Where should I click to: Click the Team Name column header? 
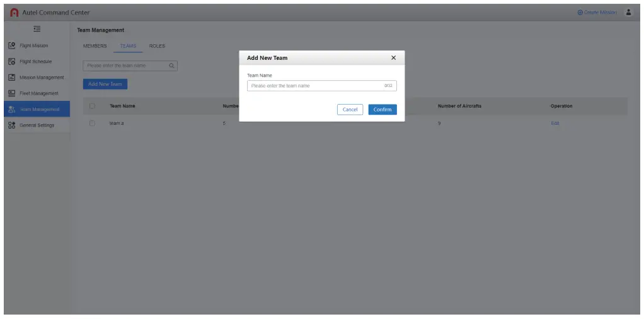tap(122, 106)
